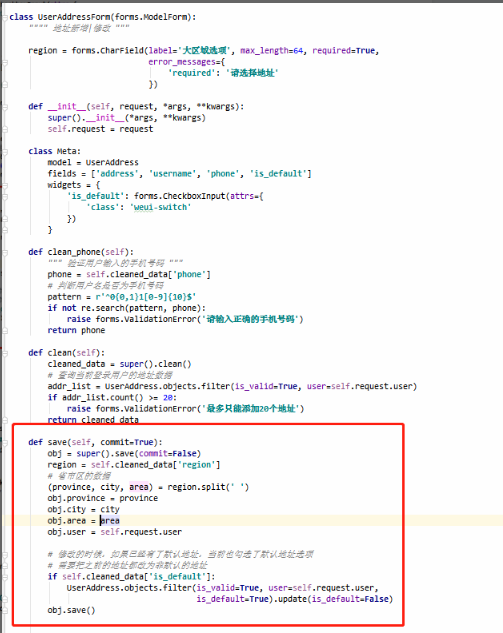Click the fold end marker beside 'return phone'
Image resolution: width=503 pixels, height=633 pixels.
coord(5,331)
